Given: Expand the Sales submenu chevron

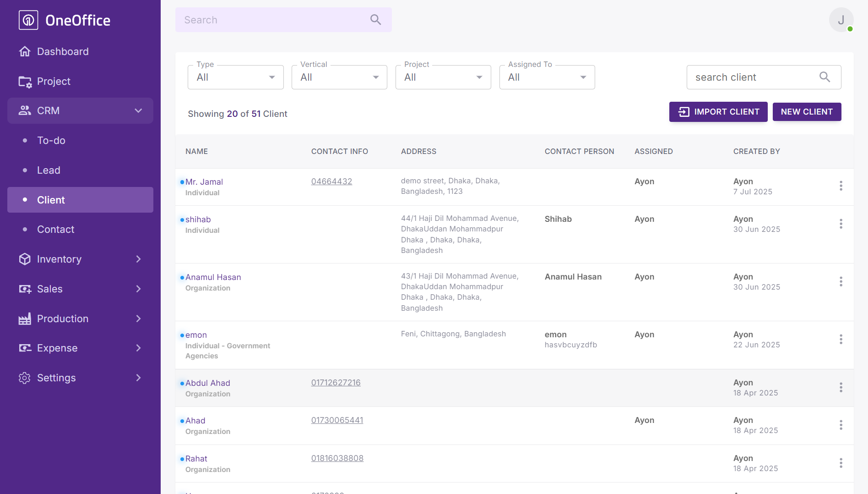Looking at the screenshot, I should click(x=138, y=289).
